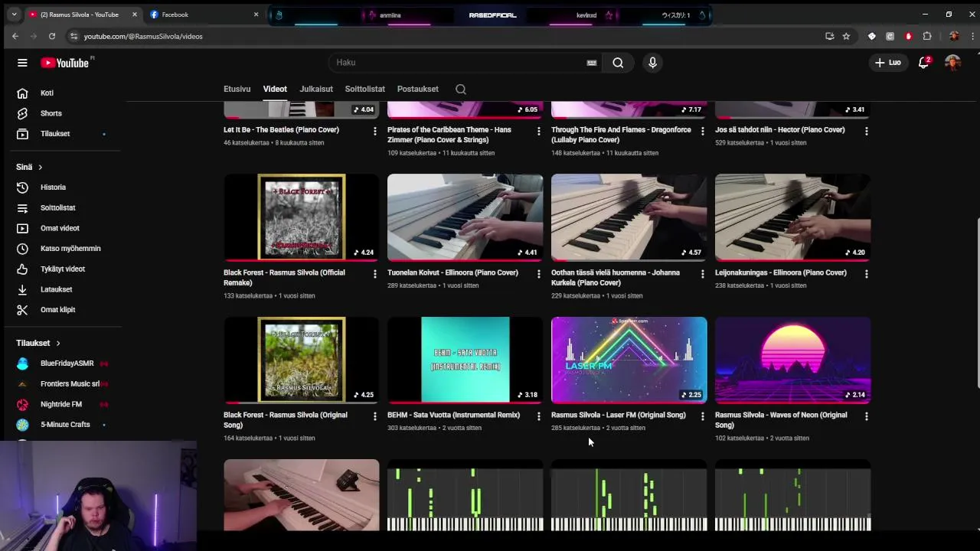Open Nightride FM subscription channel
This screenshot has width=980, height=551.
point(61,404)
